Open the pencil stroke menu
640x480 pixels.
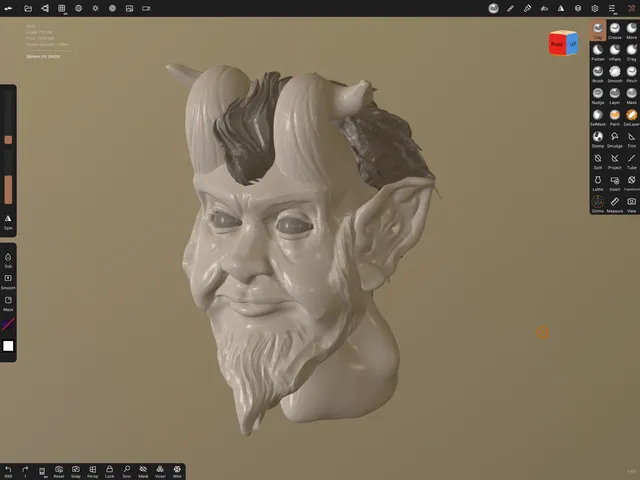click(511, 8)
